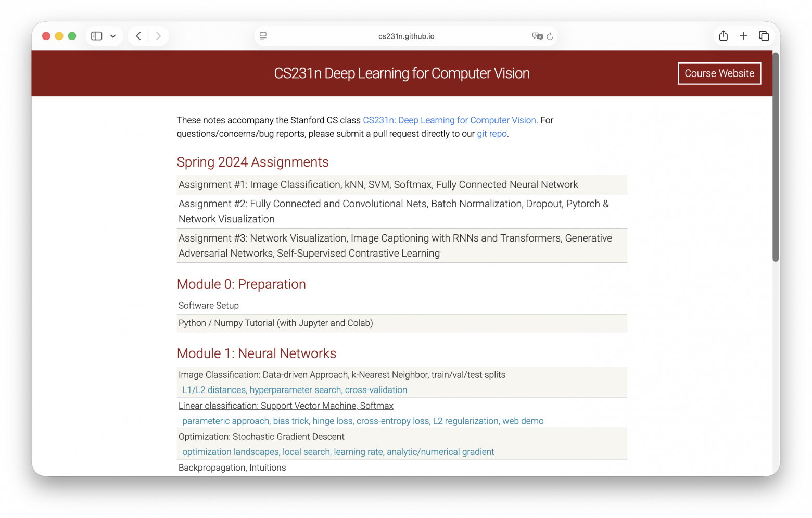812x518 pixels.
Task: Open the Course Website button
Action: 719,73
